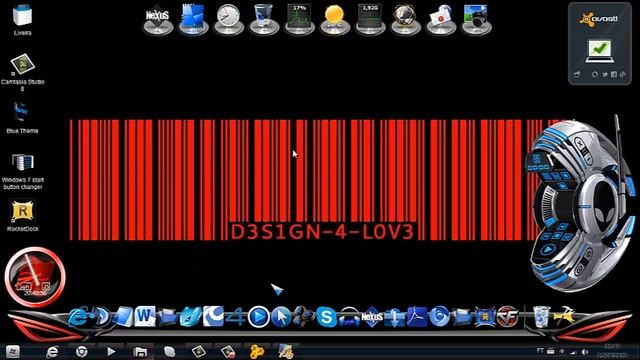Click the blue cursor arrow icon in the dock
Viewport: 640px width, 360px height.
click(x=281, y=317)
